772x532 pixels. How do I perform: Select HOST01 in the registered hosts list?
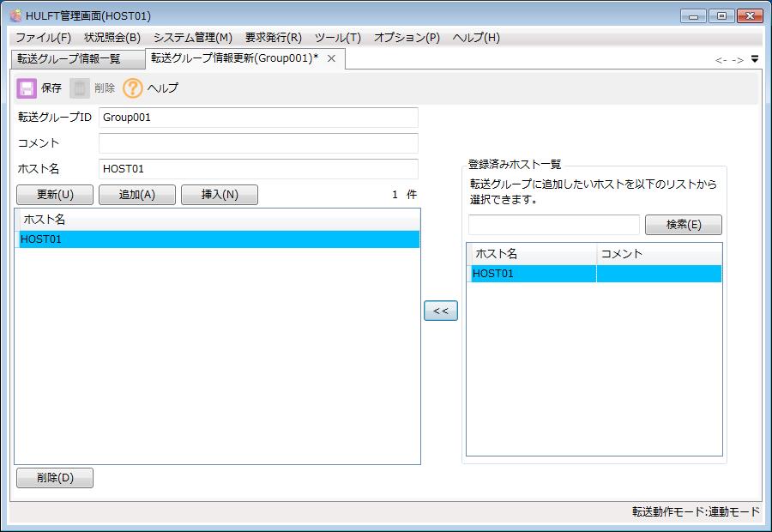532,274
